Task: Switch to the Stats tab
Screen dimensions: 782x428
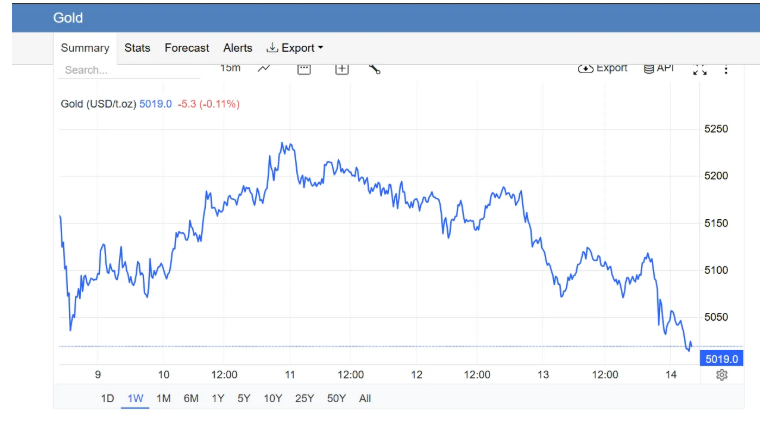Action: (137, 48)
